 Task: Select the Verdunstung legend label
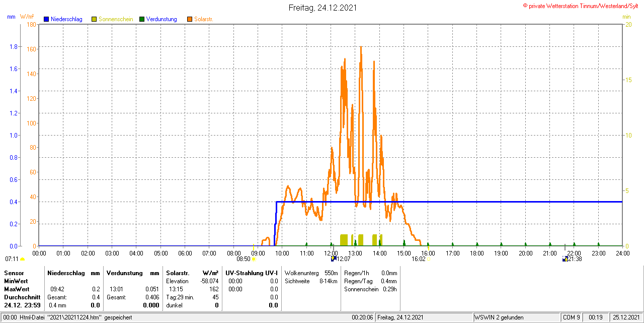162,19
